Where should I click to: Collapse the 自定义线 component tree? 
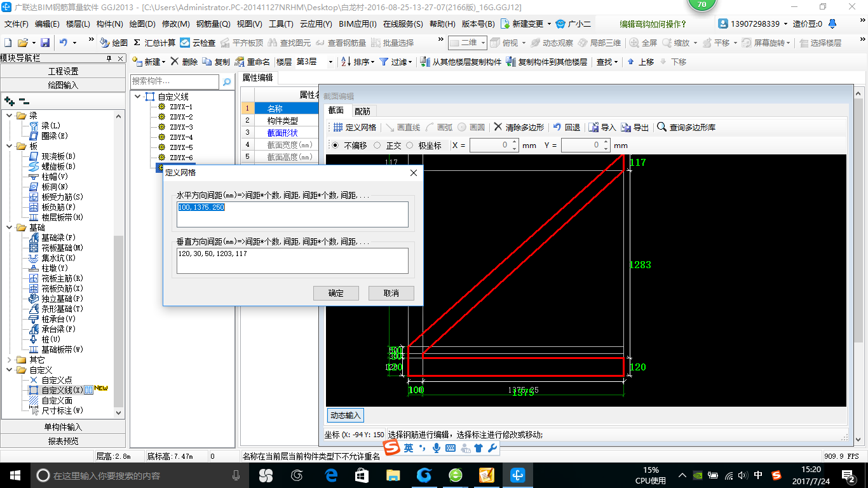point(138,97)
